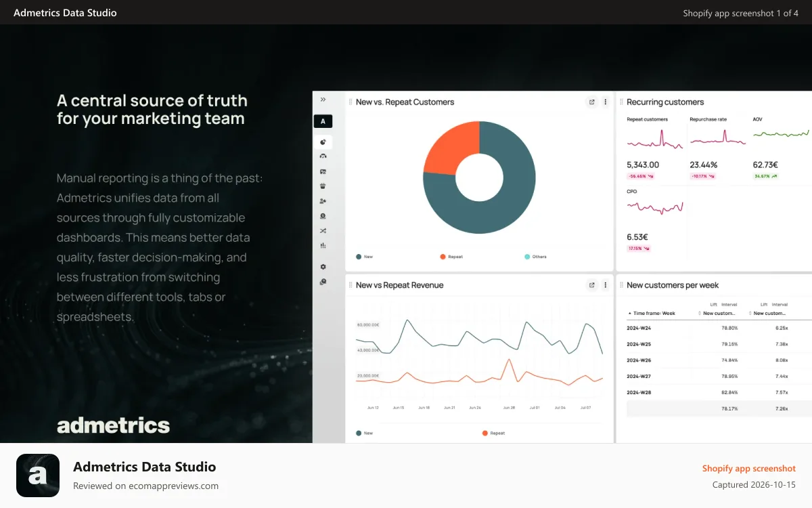Click the Admetrics Data Studio app icon
Screen dimensions: 812x508
pyautogui.click(x=38, y=475)
